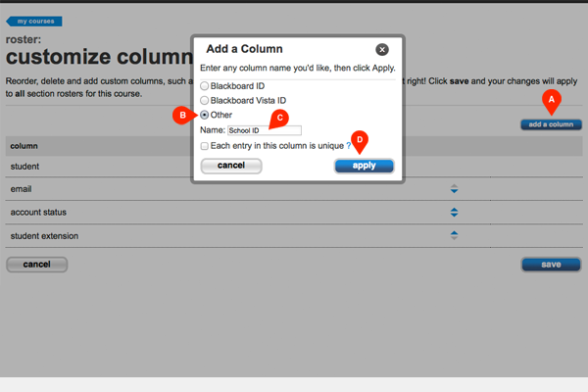The width and height of the screenshot is (588, 392).
Task: Select the Blackboard ID radio option
Action: [205, 85]
